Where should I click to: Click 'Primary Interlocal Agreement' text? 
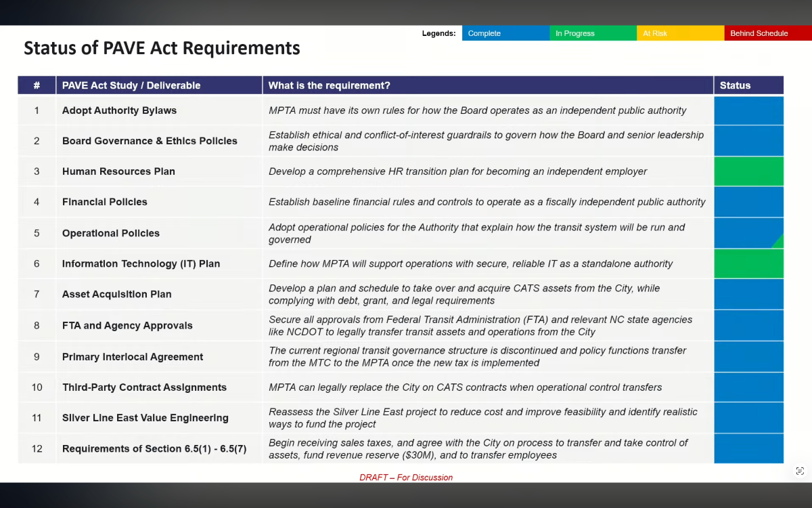point(133,356)
